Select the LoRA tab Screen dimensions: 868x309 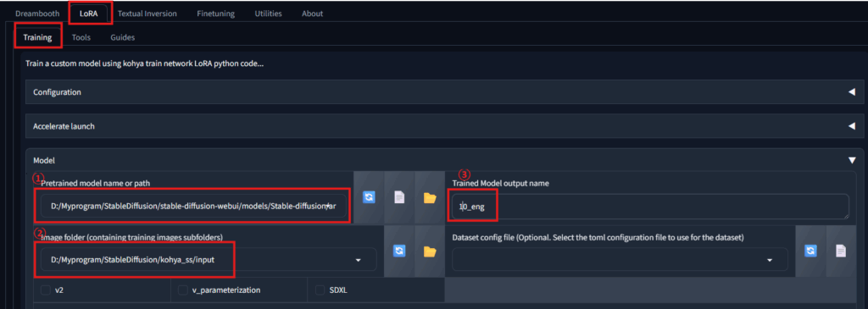click(x=88, y=14)
